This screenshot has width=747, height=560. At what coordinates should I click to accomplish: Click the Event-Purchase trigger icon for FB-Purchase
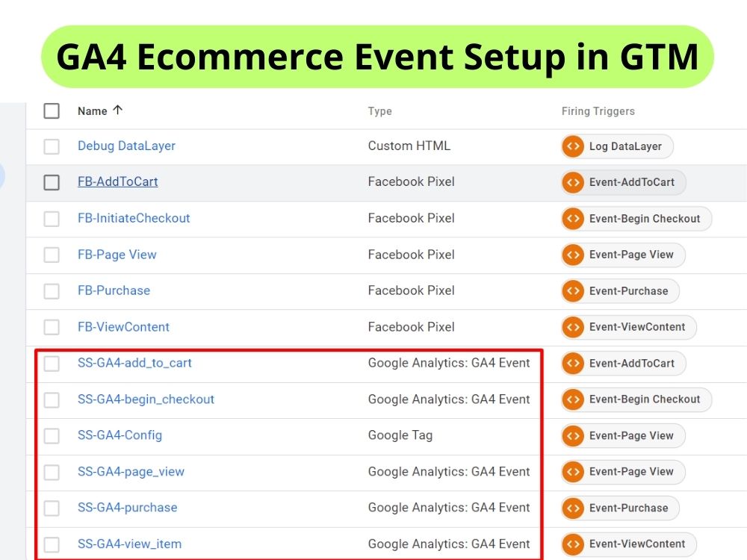click(572, 291)
